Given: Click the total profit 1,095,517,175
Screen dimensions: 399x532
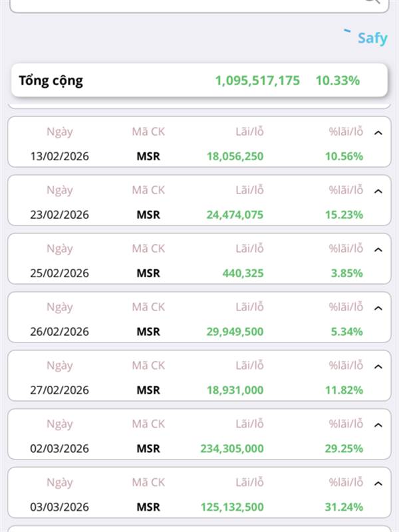Looking at the screenshot, I should [257, 81].
